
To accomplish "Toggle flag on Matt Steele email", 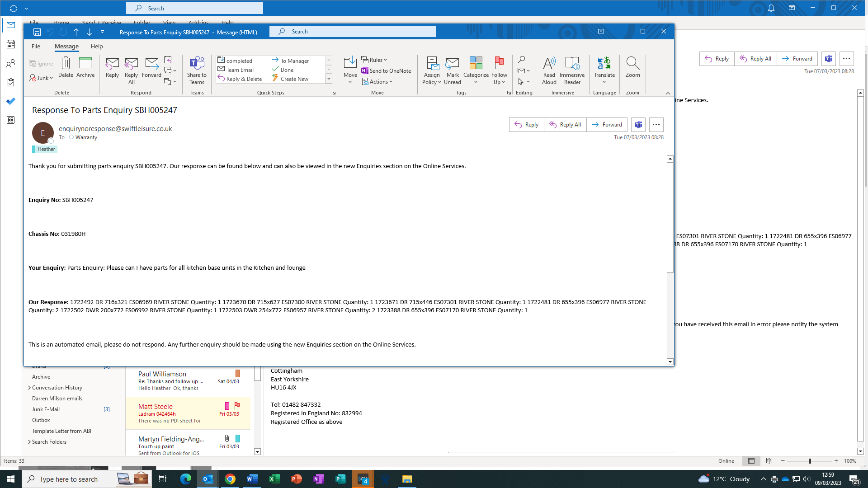I will click(237, 405).
